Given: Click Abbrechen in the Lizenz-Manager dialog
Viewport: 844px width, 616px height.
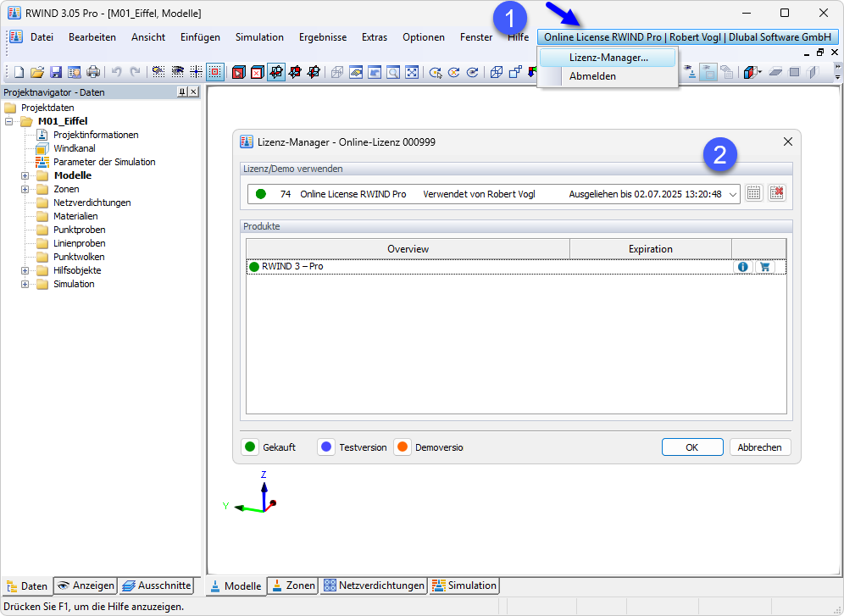Looking at the screenshot, I should click(x=759, y=447).
